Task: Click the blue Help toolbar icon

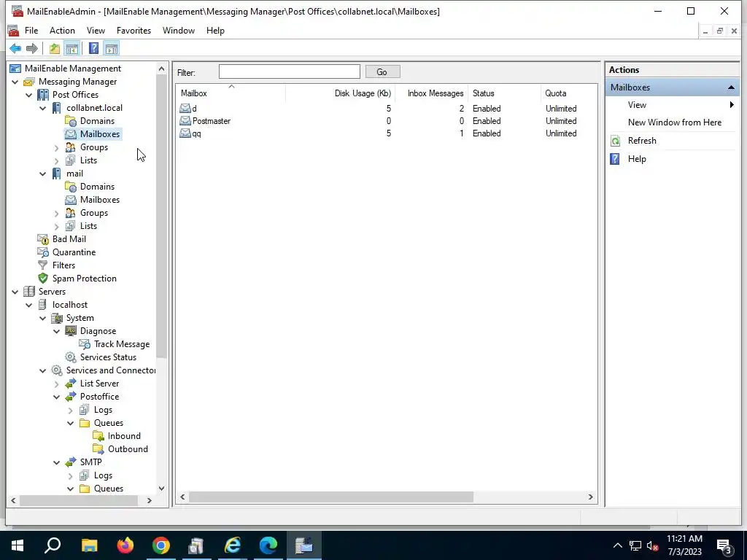Action: 94,48
